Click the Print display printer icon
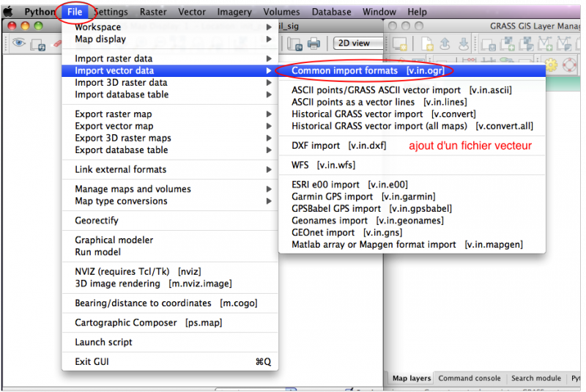The image size is (586, 392). [314, 43]
